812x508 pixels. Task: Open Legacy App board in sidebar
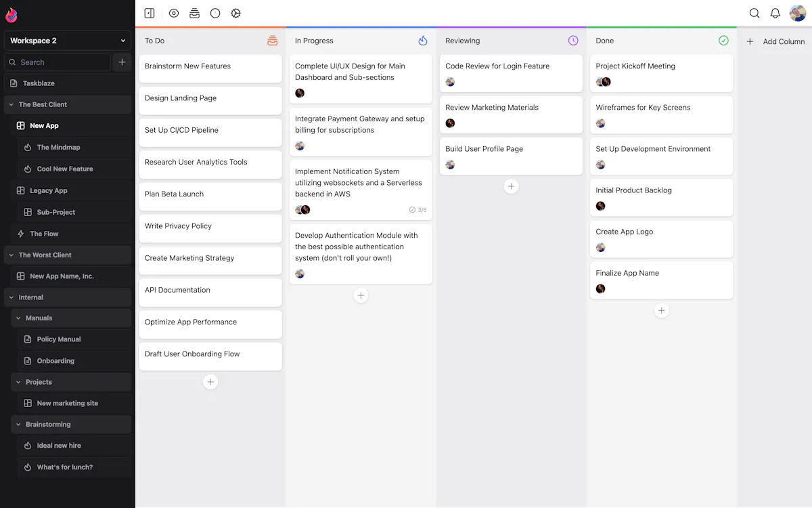pos(71,190)
